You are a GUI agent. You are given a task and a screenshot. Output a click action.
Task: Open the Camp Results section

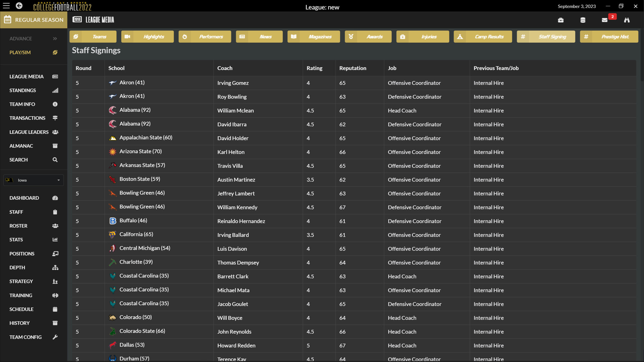[483, 37]
